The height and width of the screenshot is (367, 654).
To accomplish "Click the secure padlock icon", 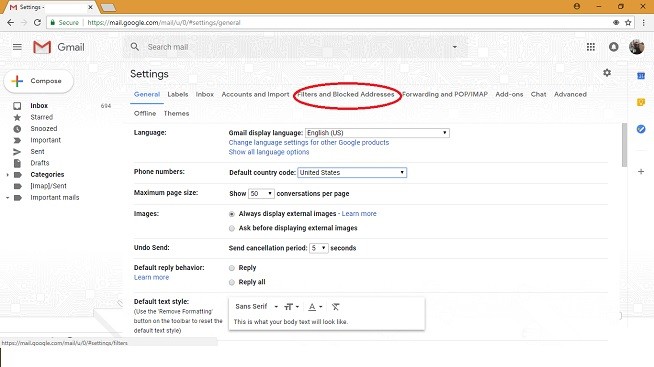I will click(53, 23).
